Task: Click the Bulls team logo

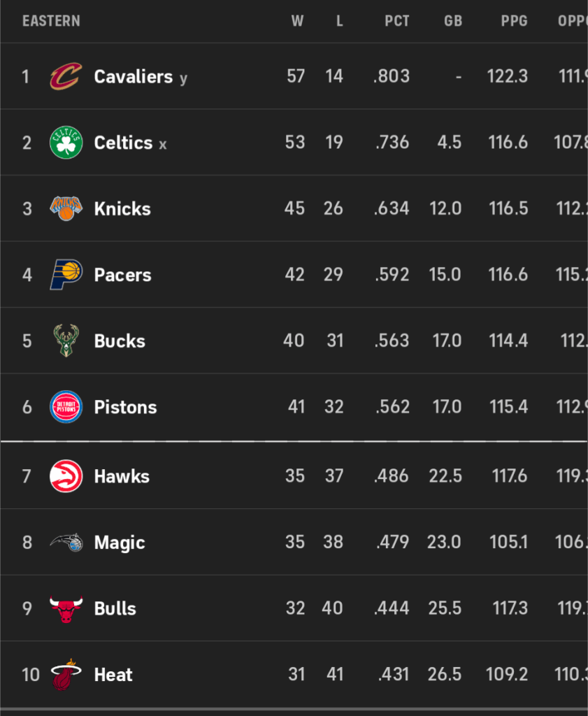Action: pyautogui.click(x=66, y=608)
